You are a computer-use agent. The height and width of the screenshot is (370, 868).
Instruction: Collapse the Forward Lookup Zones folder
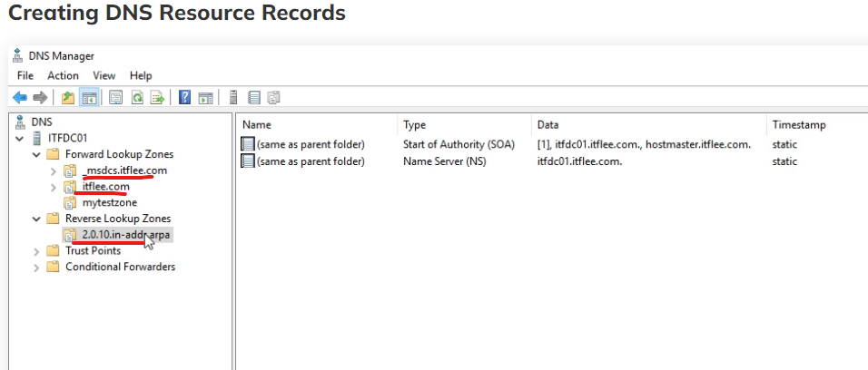tap(36, 154)
